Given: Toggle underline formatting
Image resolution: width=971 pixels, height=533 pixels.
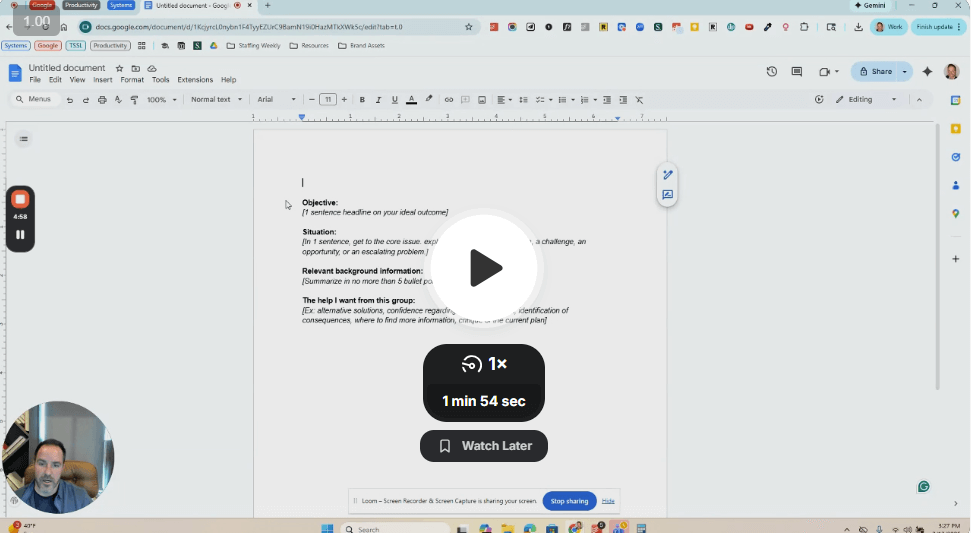Looking at the screenshot, I should tap(395, 100).
